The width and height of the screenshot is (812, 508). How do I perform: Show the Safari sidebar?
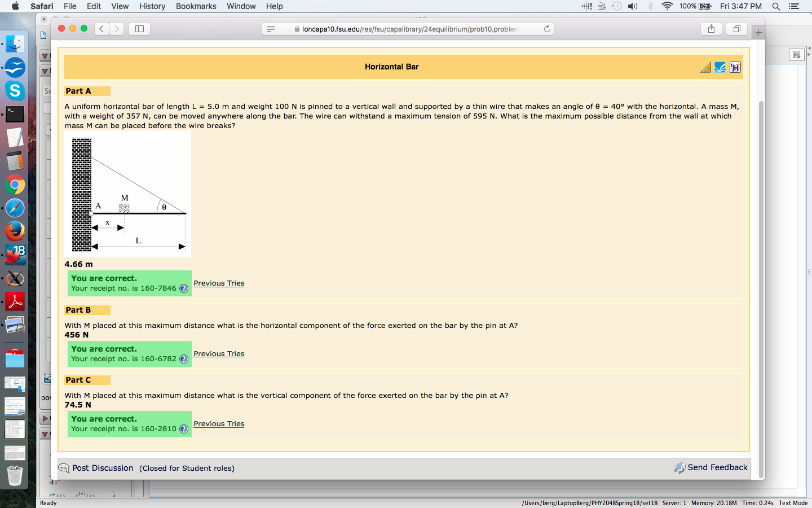[139, 29]
